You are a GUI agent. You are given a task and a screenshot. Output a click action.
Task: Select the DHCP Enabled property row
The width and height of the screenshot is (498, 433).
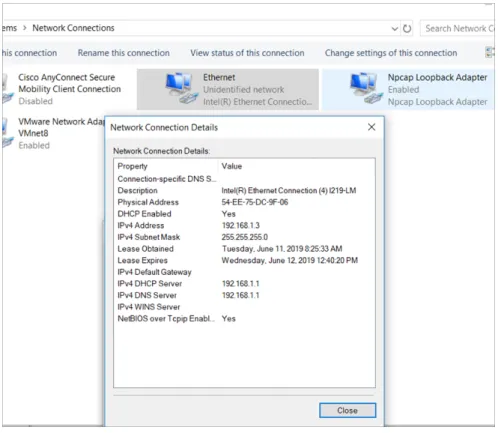click(x=244, y=214)
